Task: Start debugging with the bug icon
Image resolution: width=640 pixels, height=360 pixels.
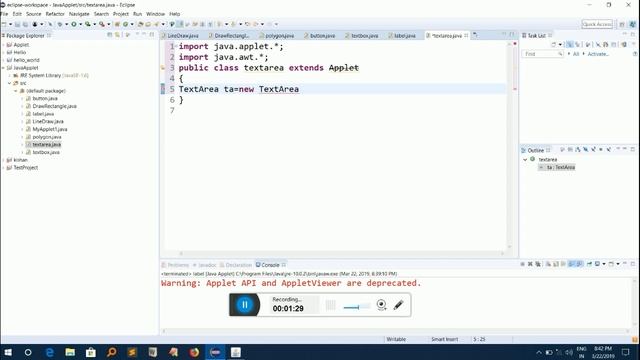Action: 60,24
